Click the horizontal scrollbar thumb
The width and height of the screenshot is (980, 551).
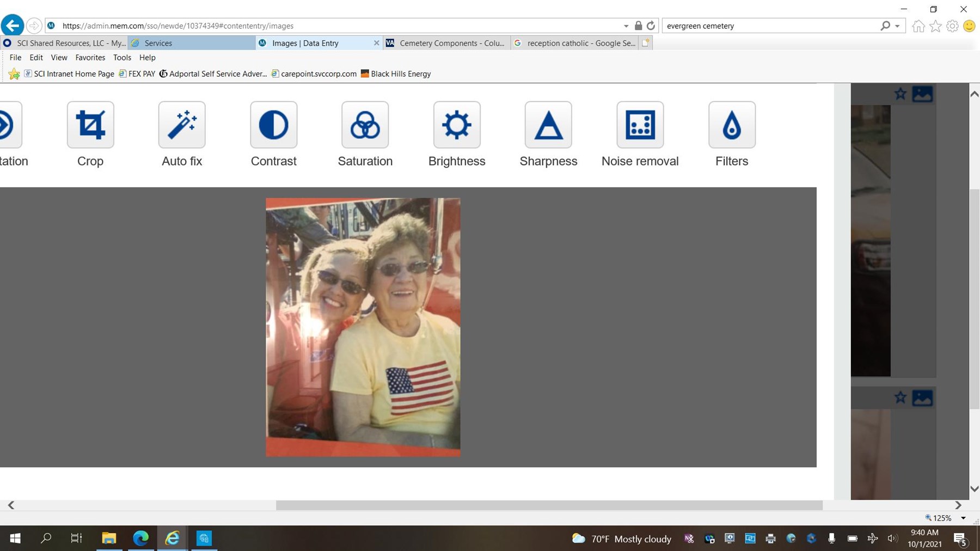[x=549, y=505]
